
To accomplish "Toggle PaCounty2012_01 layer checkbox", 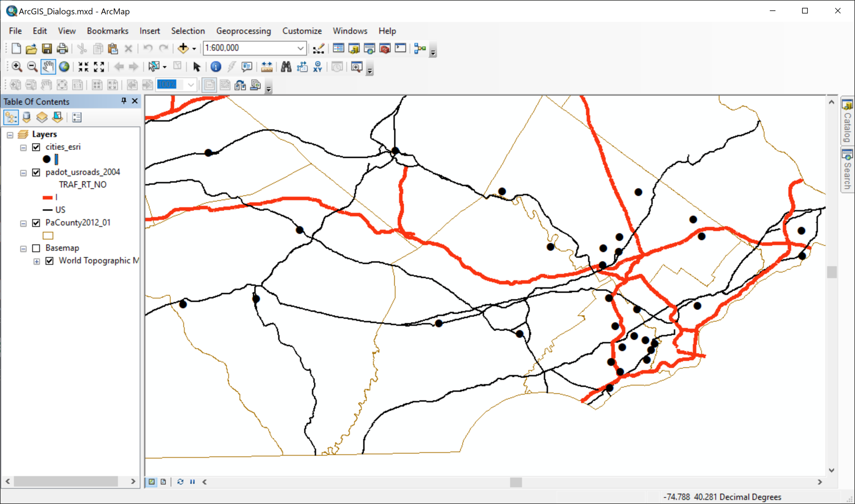I will point(36,223).
